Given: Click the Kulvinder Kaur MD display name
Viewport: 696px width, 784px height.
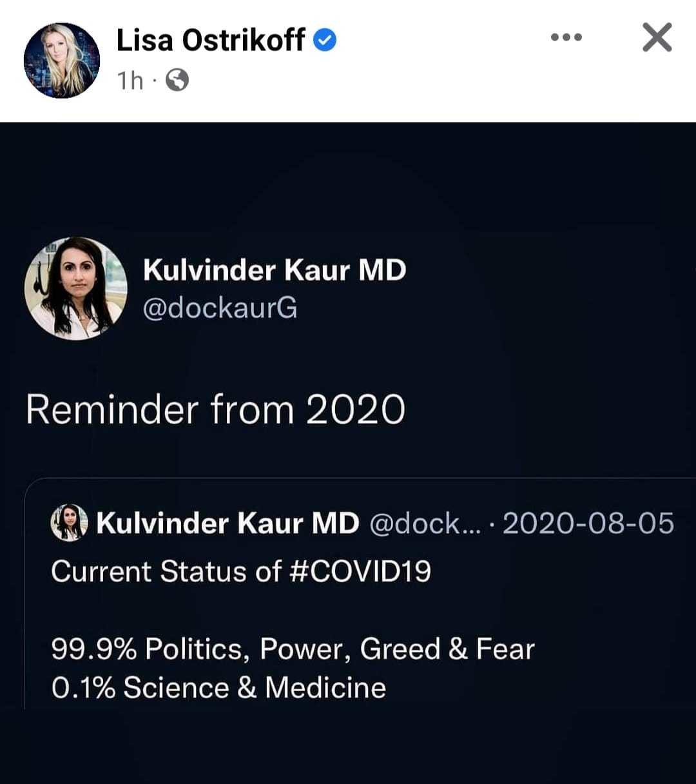Looking at the screenshot, I should click(x=275, y=269).
